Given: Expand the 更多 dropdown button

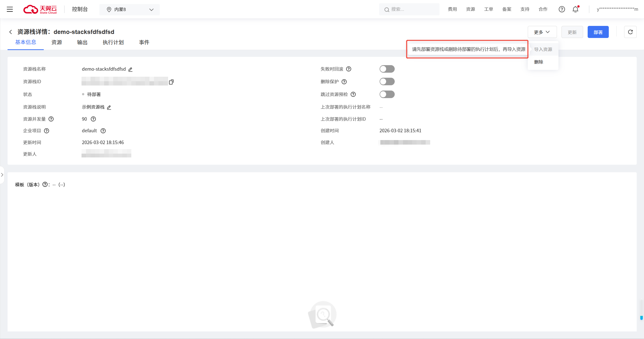Looking at the screenshot, I should [542, 32].
